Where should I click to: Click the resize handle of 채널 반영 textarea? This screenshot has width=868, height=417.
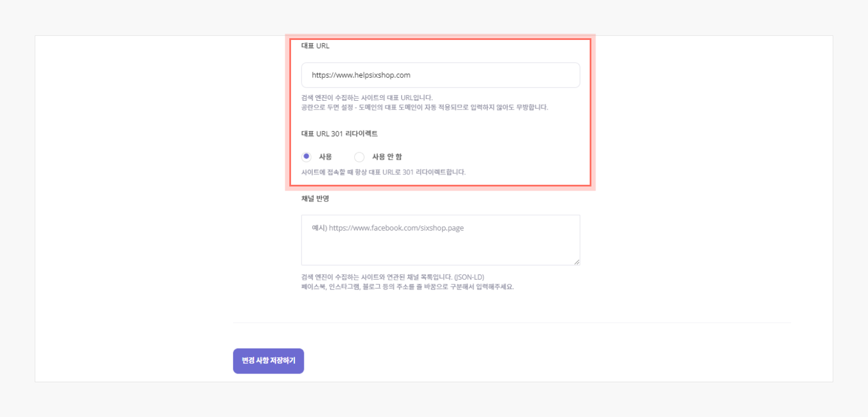click(x=576, y=262)
